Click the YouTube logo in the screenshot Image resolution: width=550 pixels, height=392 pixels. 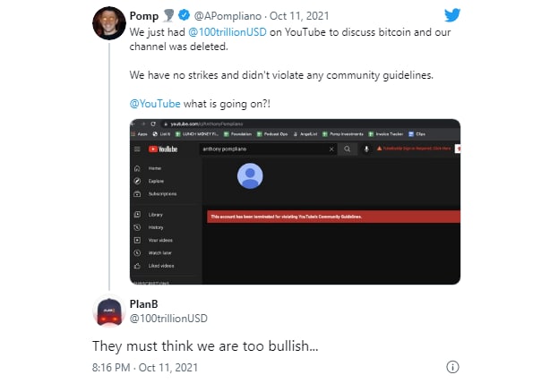click(x=163, y=149)
